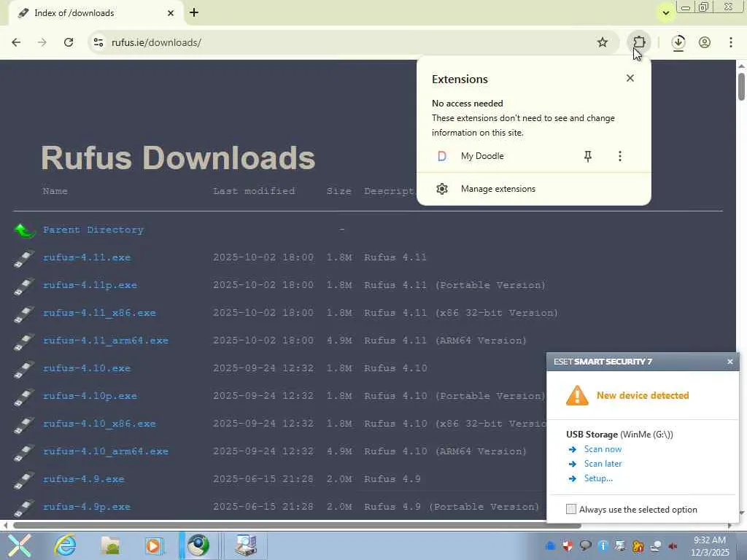Screen dimensions: 747x560
Task: Download rufus-4.11_arm64.exe
Action: [x=106, y=341]
